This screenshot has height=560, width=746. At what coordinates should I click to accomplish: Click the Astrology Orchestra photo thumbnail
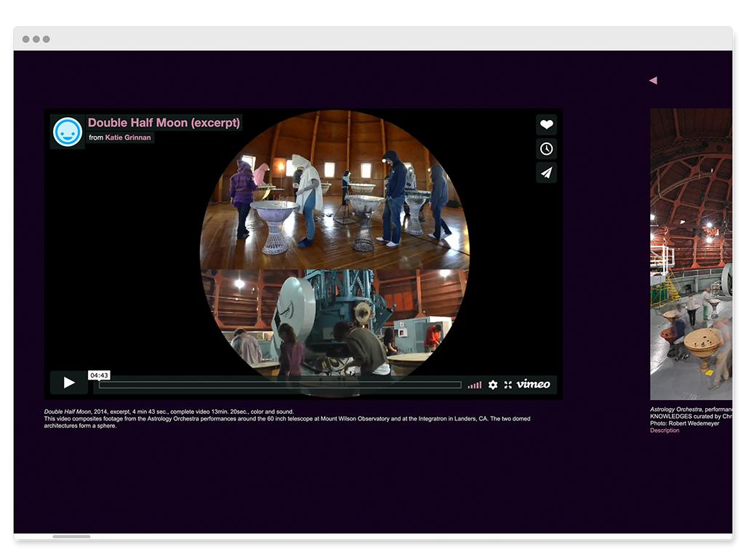691,255
